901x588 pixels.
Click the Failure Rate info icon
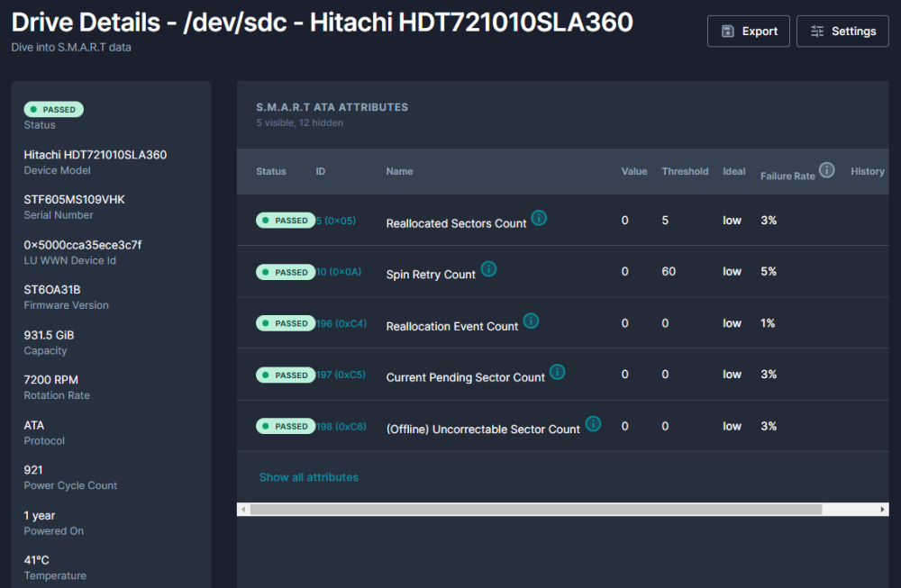click(826, 170)
